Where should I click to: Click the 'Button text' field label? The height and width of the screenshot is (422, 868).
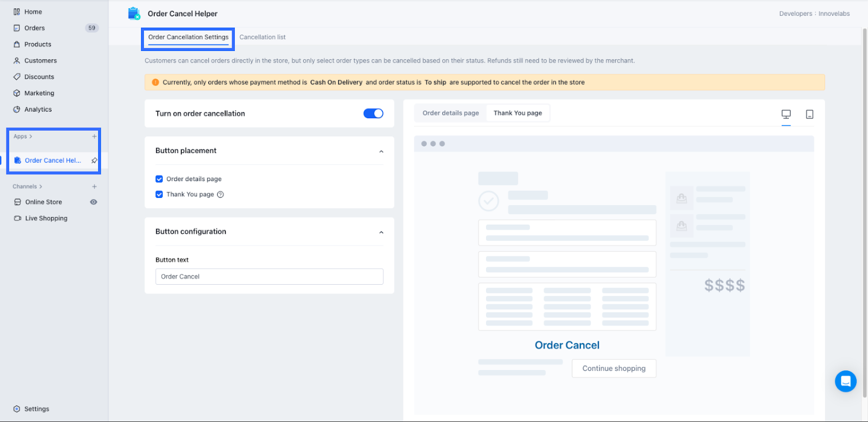172,260
